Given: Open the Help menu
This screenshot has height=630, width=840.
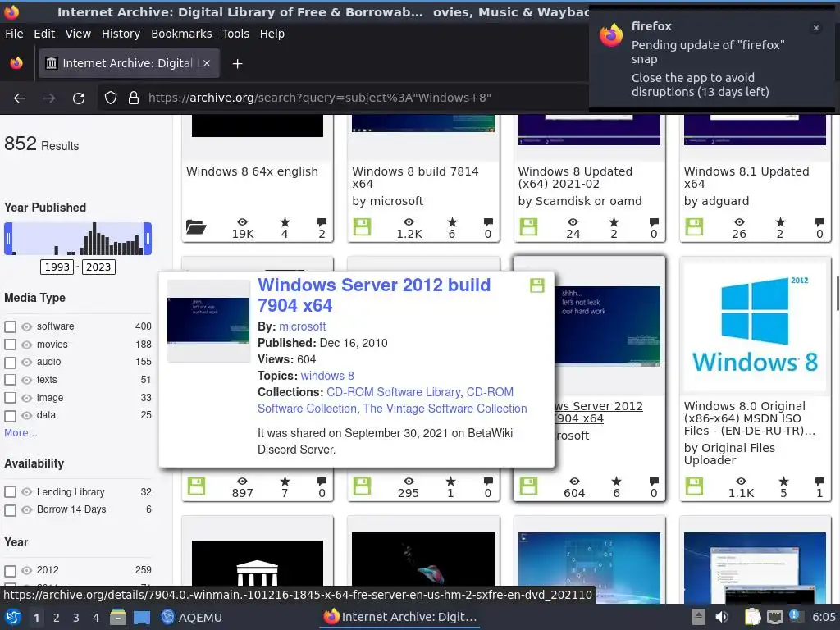Looking at the screenshot, I should point(272,34).
